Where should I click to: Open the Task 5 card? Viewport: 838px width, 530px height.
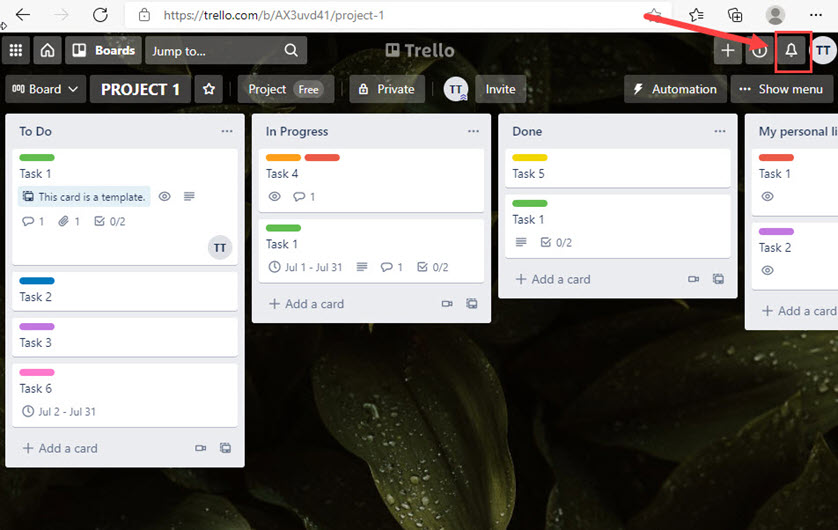(618, 168)
